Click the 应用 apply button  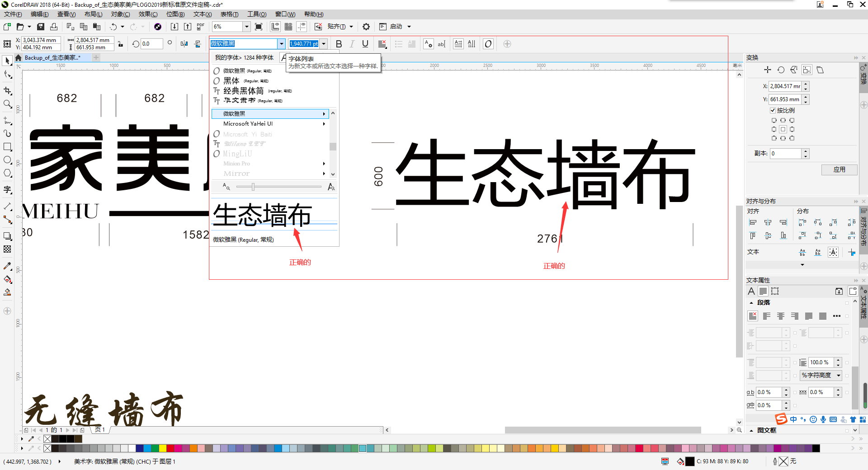pos(839,169)
